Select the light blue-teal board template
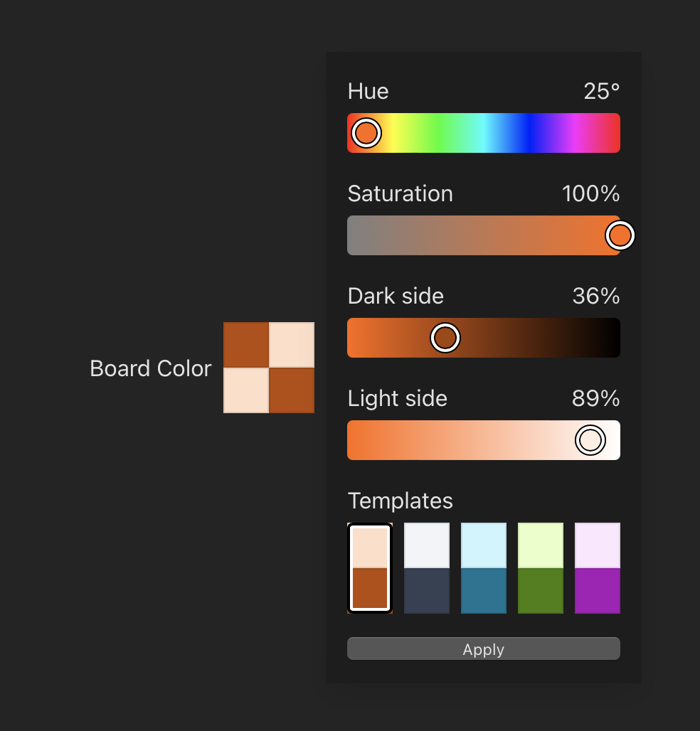The height and width of the screenshot is (731, 700). (484, 568)
